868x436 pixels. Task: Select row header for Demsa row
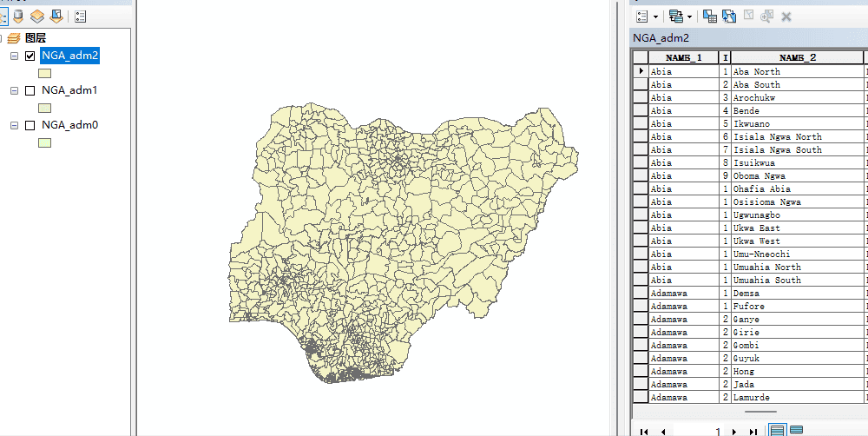641,293
